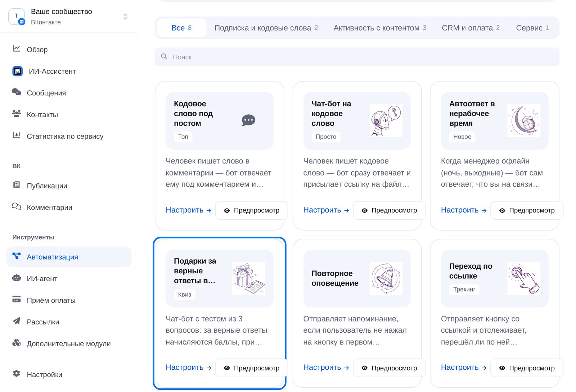
Task: Preview Автоответ в нерабочее время template
Action: [527, 210]
